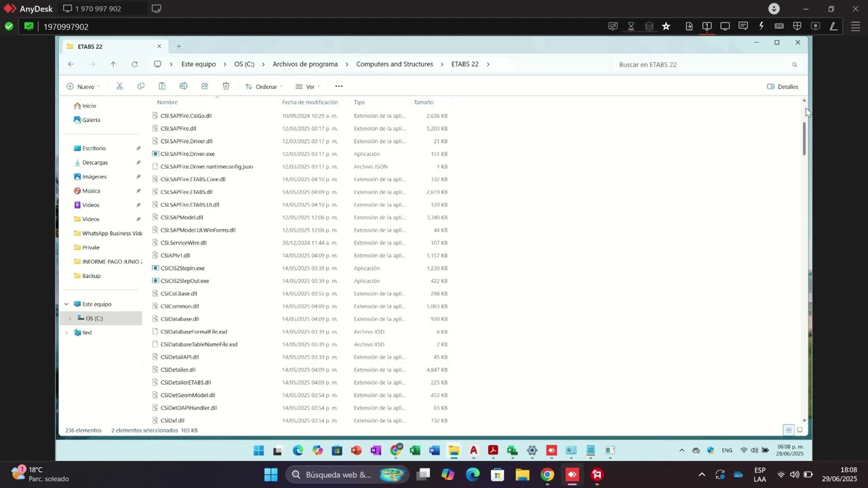The height and width of the screenshot is (488, 868).
Task: Click Computers and Structures in the breadcrumb
Action: click(395, 64)
